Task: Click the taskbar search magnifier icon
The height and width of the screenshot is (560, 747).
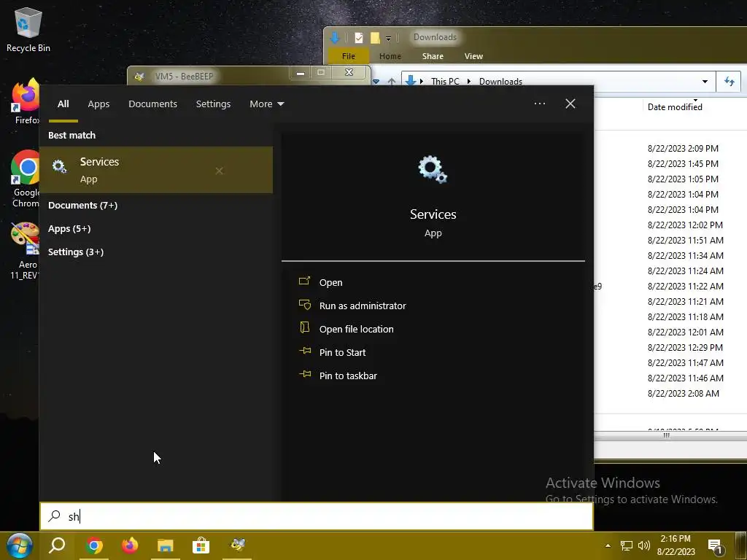Action: [57, 545]
